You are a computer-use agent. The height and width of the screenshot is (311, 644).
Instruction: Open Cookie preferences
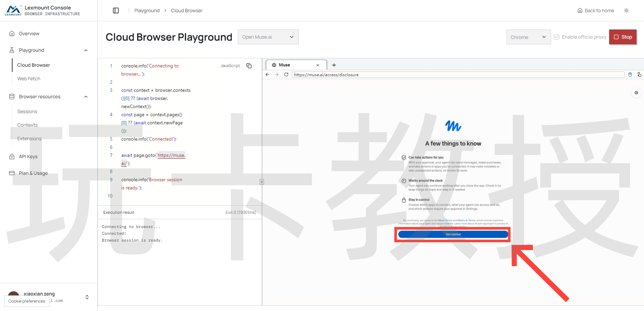27,301
